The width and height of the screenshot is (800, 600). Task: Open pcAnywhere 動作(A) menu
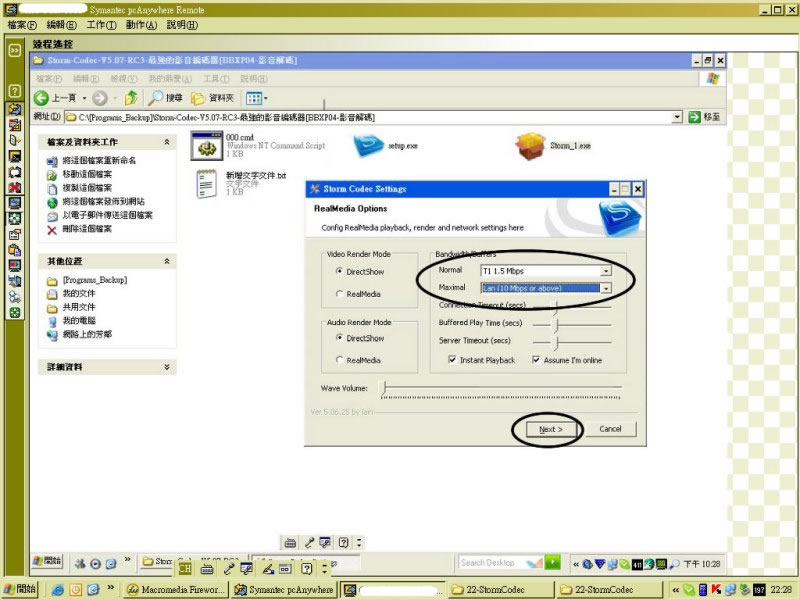(x=141, y=25)
